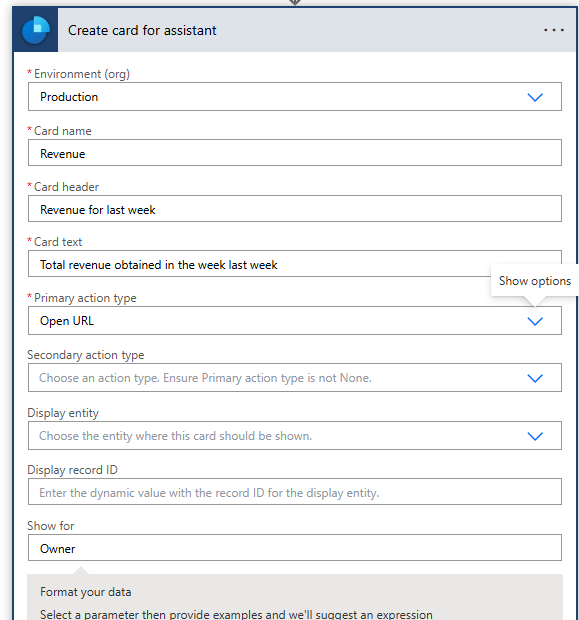Click the Primary action type label

pos(85,298)
